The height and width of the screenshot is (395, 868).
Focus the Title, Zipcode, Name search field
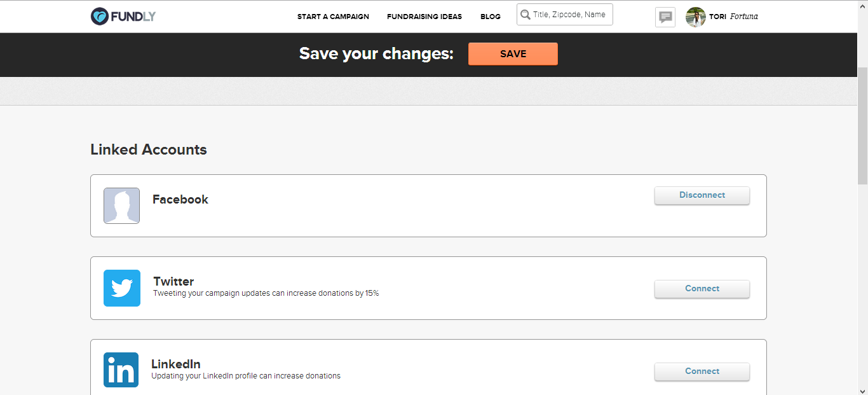coord(565,15)
